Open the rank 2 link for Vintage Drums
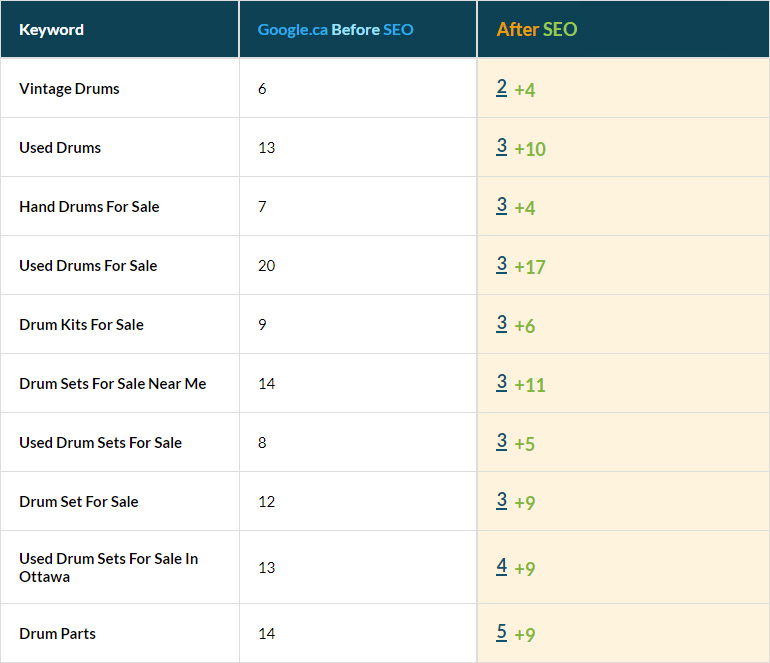 click(501, 88)
